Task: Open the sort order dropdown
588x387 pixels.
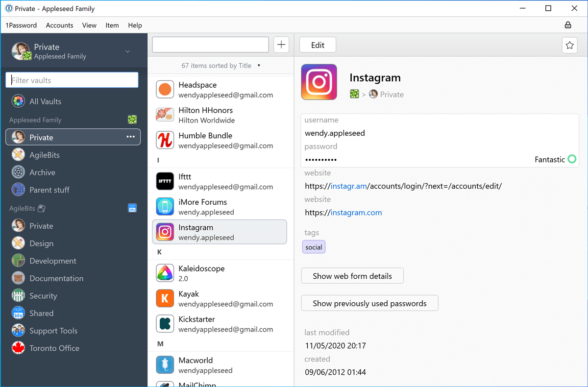Action: (259, 66)
